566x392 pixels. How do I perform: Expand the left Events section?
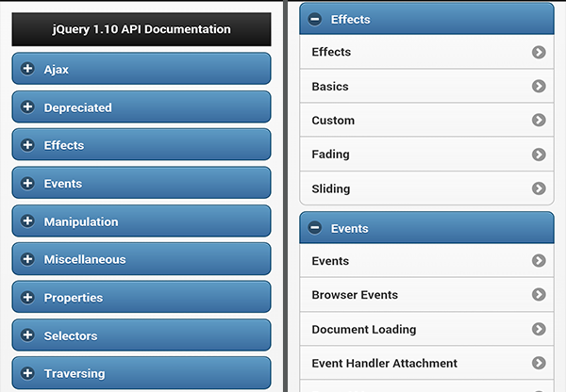pyautogui.click(x=141, y=184)
